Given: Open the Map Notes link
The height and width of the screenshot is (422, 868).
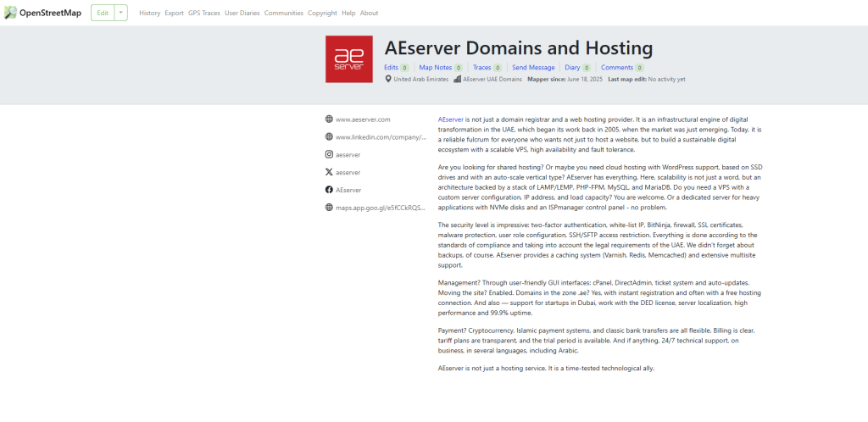Looking at the screenshot, I should [x=435, y=68].
